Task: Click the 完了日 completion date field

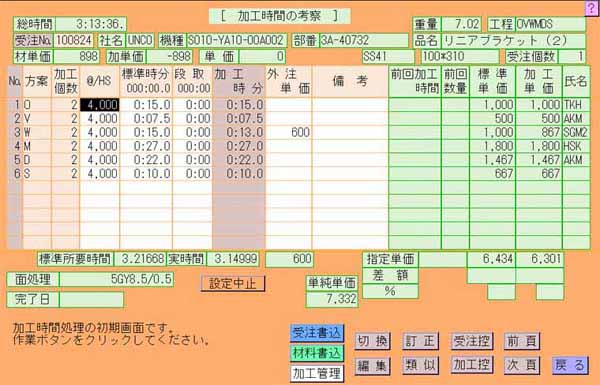Action: point(92,300)
